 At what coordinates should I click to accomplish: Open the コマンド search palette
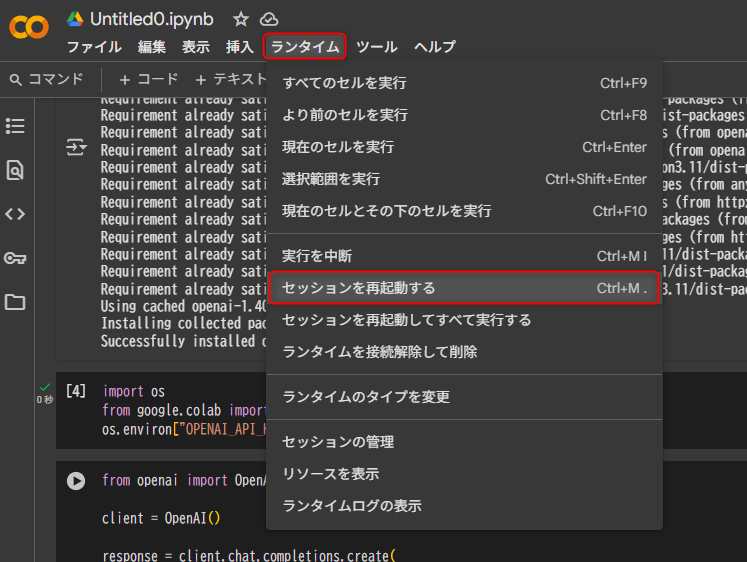point(47,79)
